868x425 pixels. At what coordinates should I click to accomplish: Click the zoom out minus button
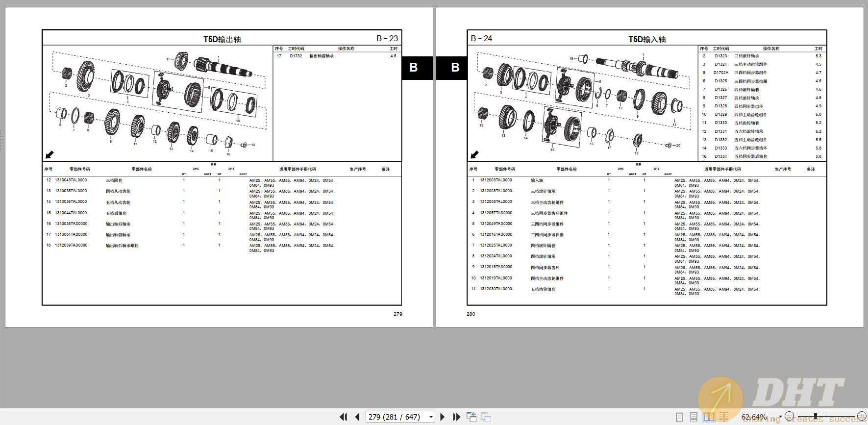(x=789, y=417)
